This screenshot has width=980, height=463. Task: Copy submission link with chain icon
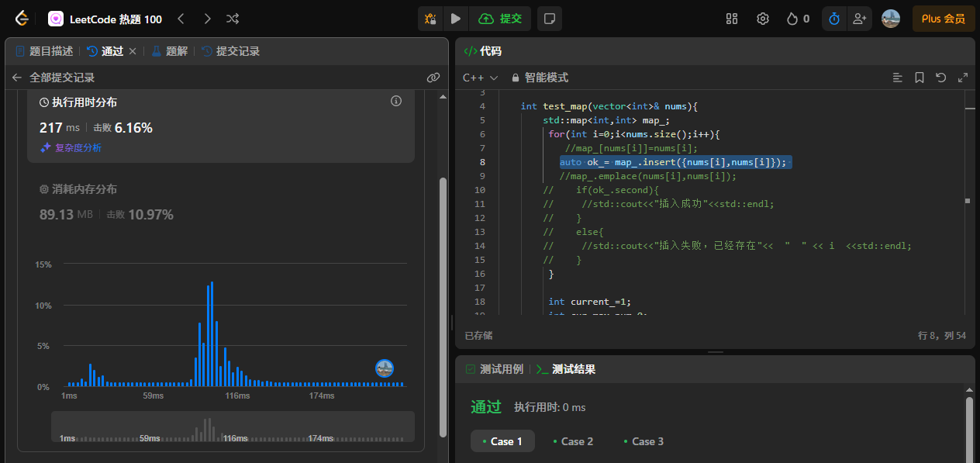[433, 78]
